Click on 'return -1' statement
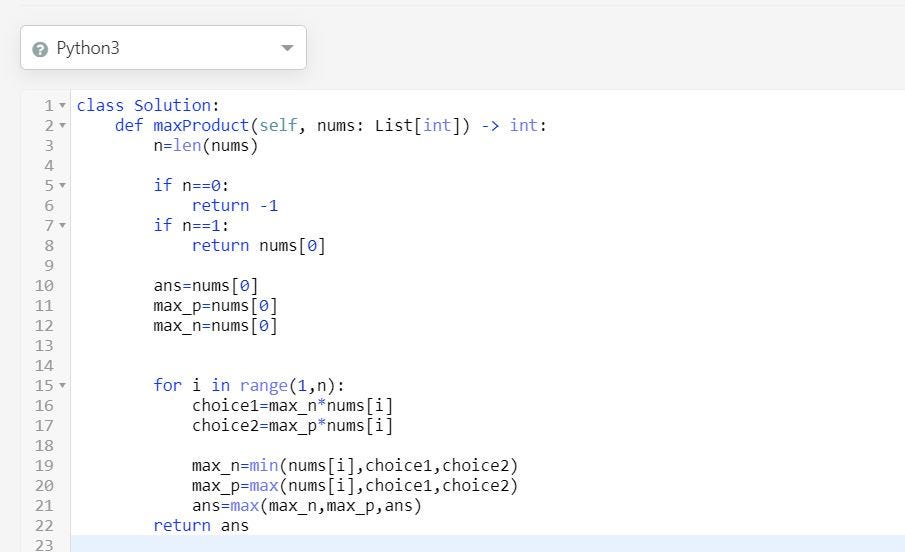 coord(235,206)
